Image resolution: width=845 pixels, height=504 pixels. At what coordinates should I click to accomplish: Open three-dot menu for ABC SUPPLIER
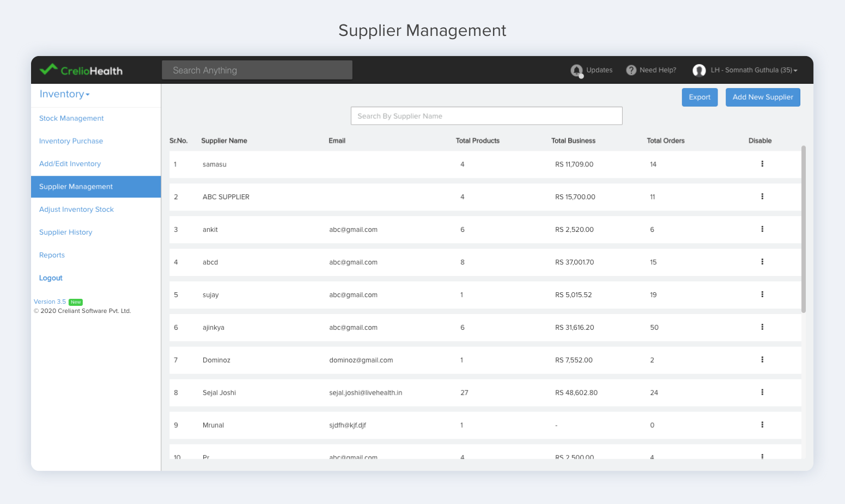tap(762, 196)
